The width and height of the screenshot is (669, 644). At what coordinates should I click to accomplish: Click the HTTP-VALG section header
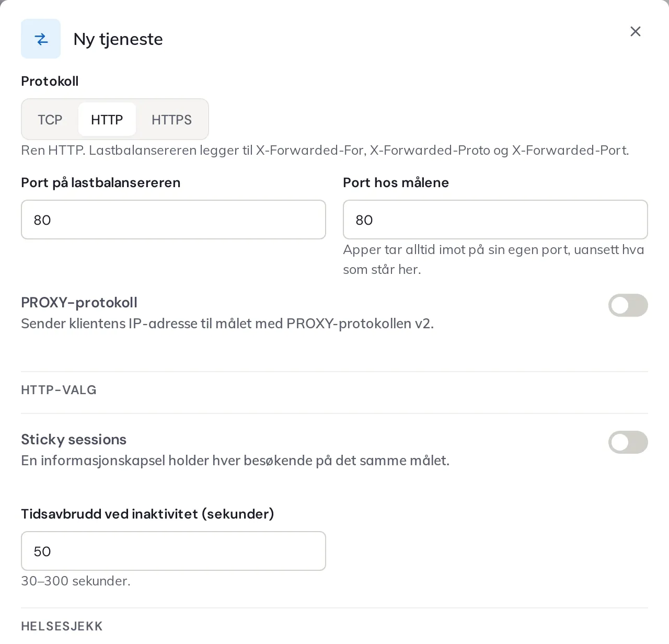tap(59, 390)
